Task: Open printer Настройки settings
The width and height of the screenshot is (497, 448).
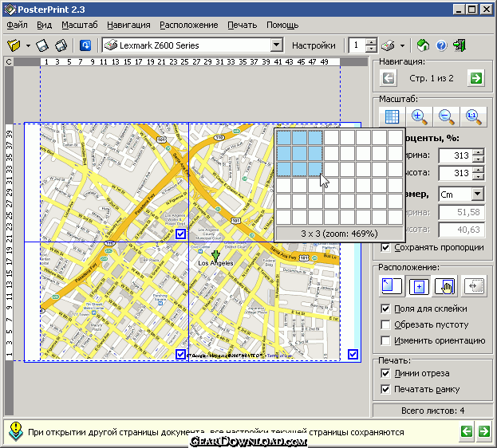Action: [x=314, y=45]
